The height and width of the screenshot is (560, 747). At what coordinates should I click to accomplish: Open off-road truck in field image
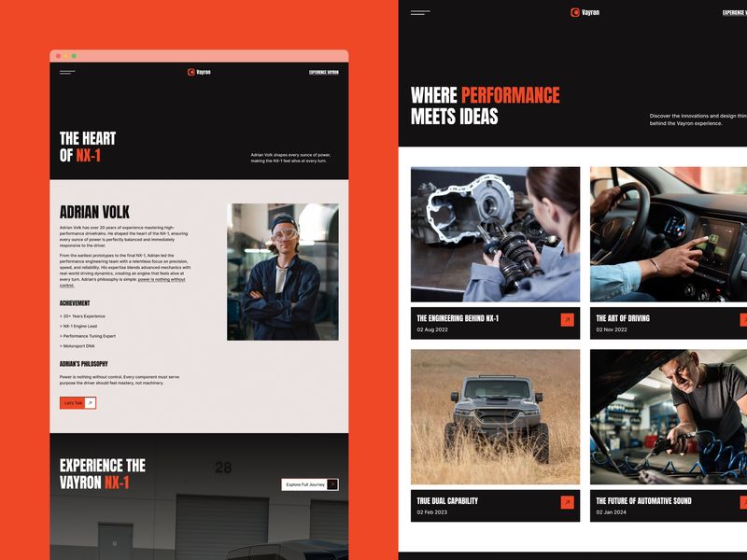tap(496, 416)
